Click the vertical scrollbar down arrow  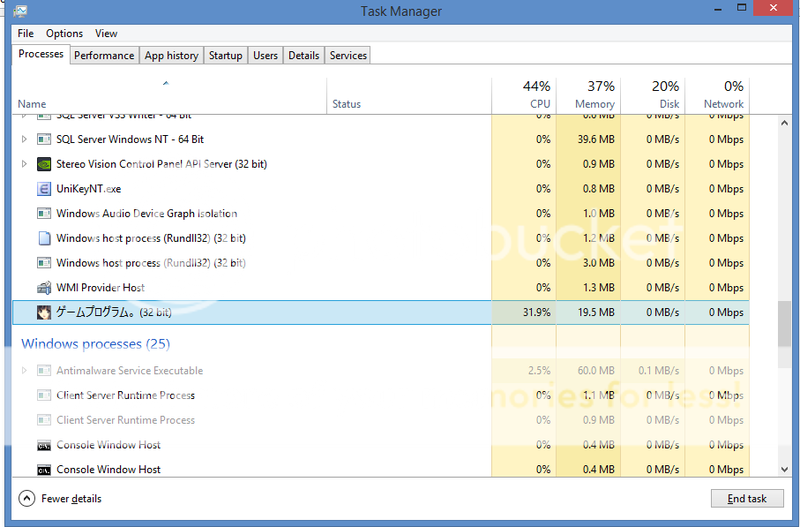(784, 468)
